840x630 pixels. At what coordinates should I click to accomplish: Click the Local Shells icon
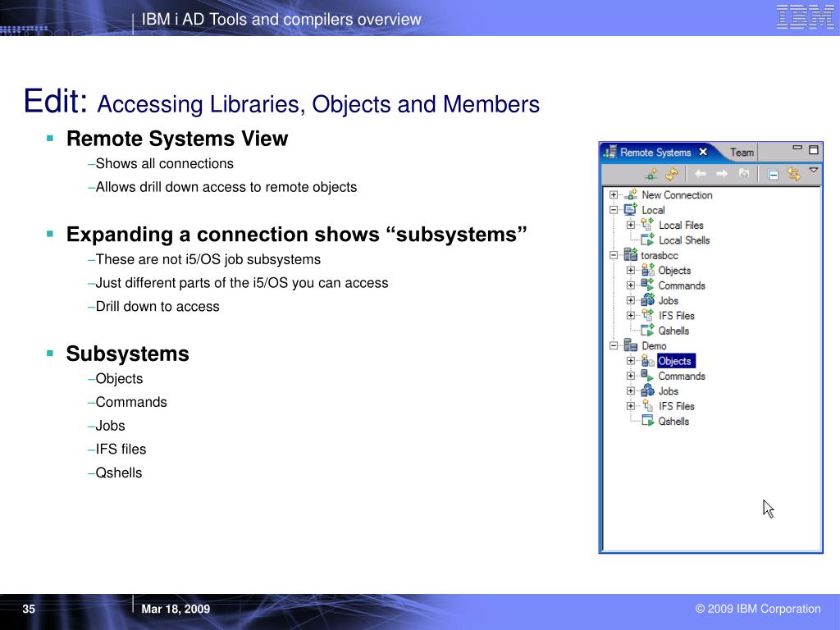648,240
